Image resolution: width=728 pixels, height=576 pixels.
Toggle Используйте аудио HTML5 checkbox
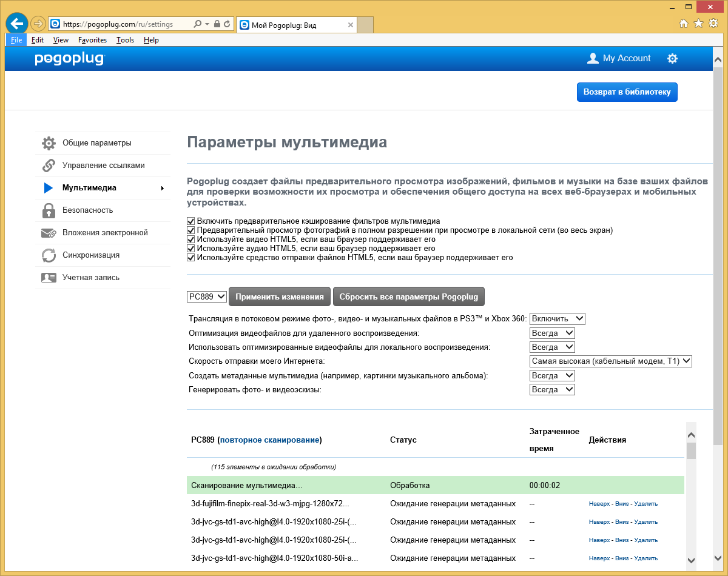click(191, 249)
